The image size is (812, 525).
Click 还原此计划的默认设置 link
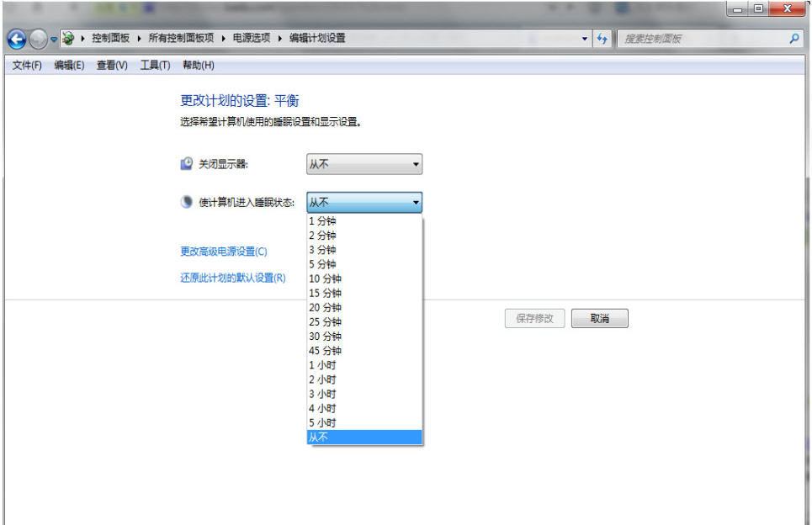pos(234,278)
